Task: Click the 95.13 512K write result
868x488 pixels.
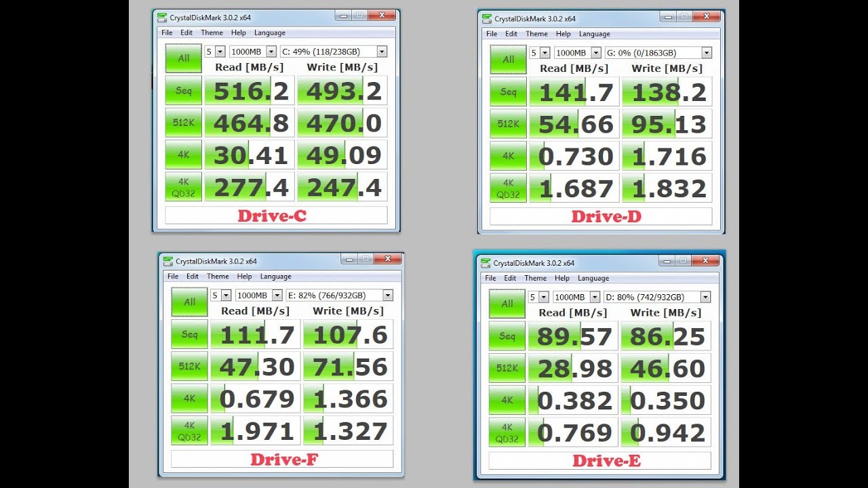Action: 667,124
